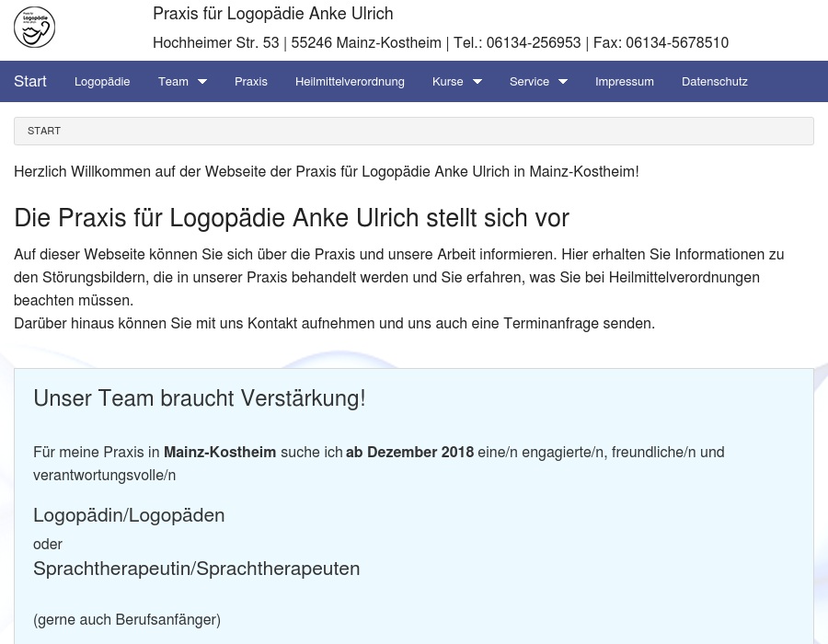Click the fax number 06134-5678510
This screenshot has width=828, height=644.
(x=677, y=42)
